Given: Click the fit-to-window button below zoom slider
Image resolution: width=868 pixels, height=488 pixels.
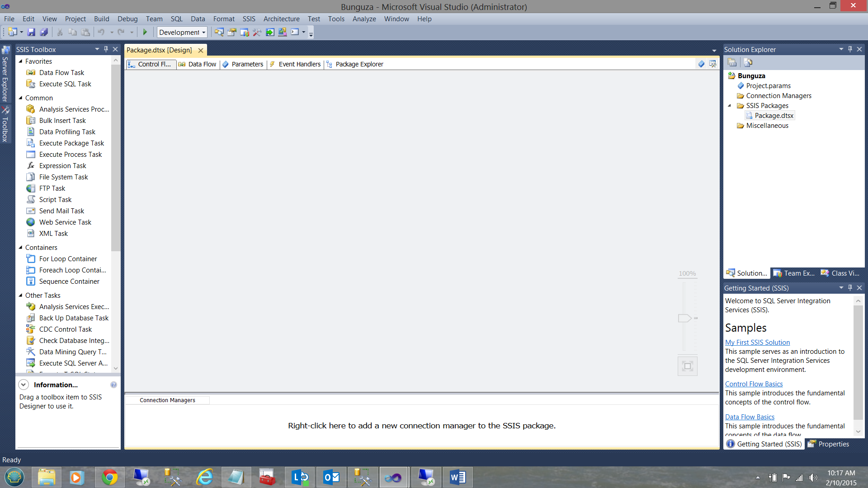Looking at the screenshot, I should pyautogui.click(x=687, y=366).
